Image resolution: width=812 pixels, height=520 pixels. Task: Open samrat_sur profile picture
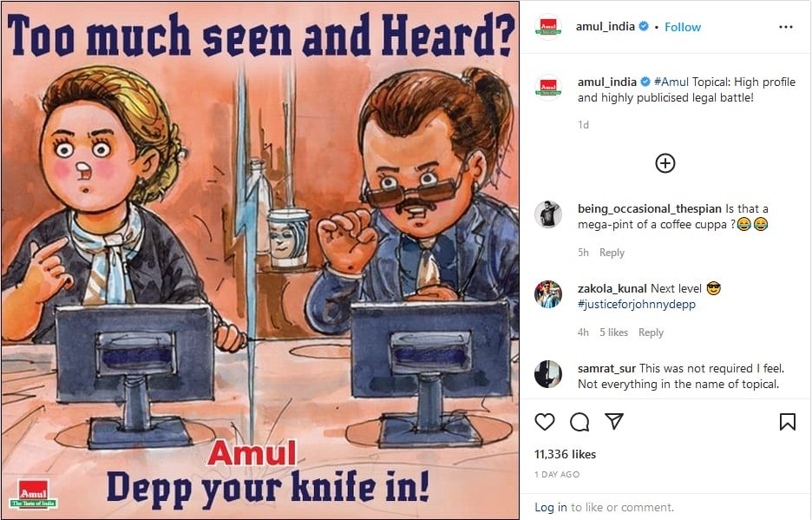point(548,374)
